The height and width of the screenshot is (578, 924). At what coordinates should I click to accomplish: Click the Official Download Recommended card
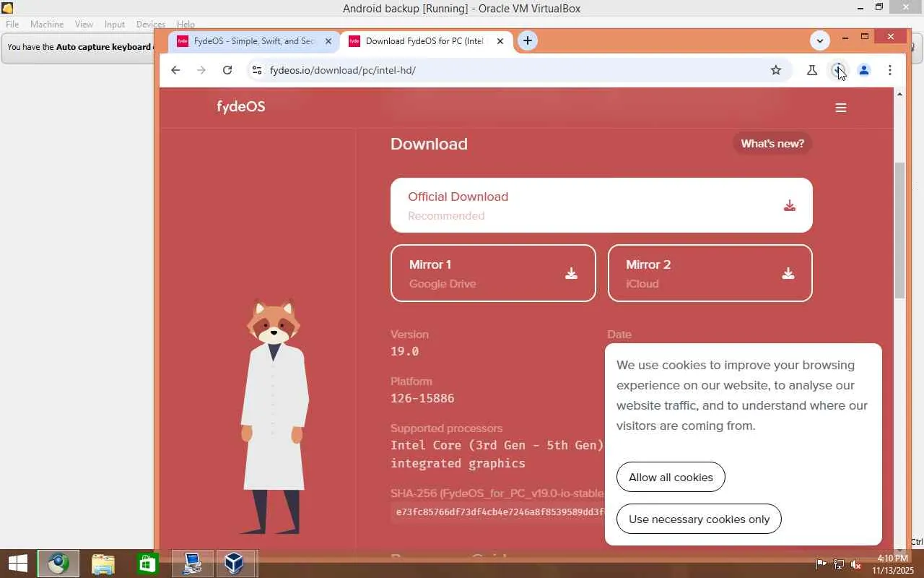tap(601, 205)
